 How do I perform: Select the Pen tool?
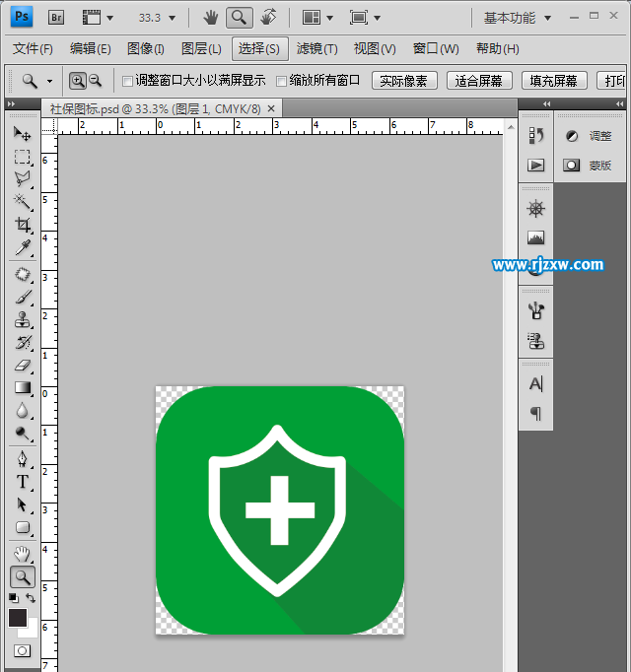coord(23,459)
